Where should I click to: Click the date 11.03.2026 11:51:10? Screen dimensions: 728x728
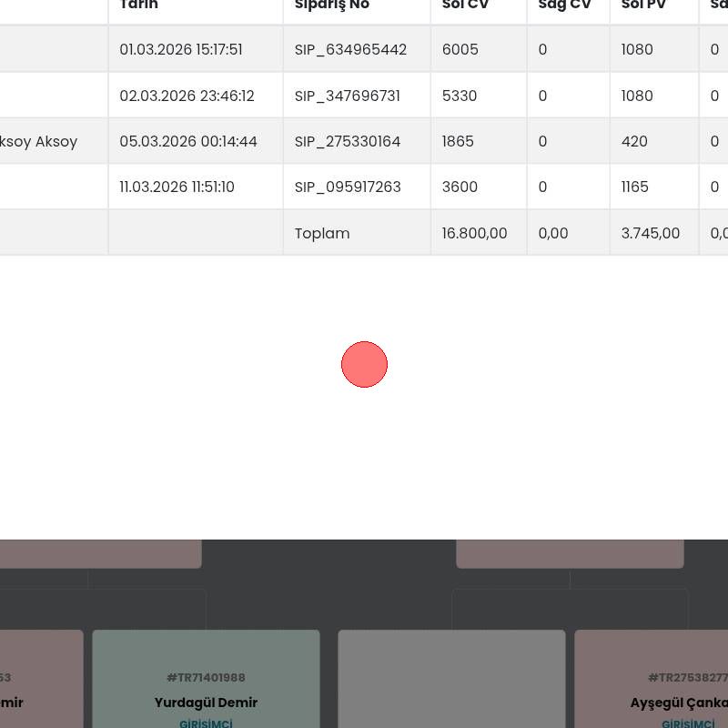[x=177, y=187]
